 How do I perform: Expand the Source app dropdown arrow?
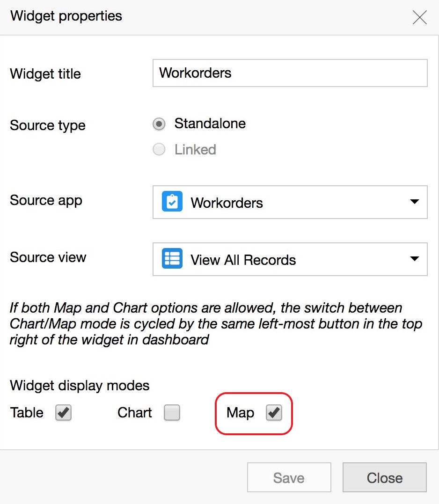coord(414,202)
